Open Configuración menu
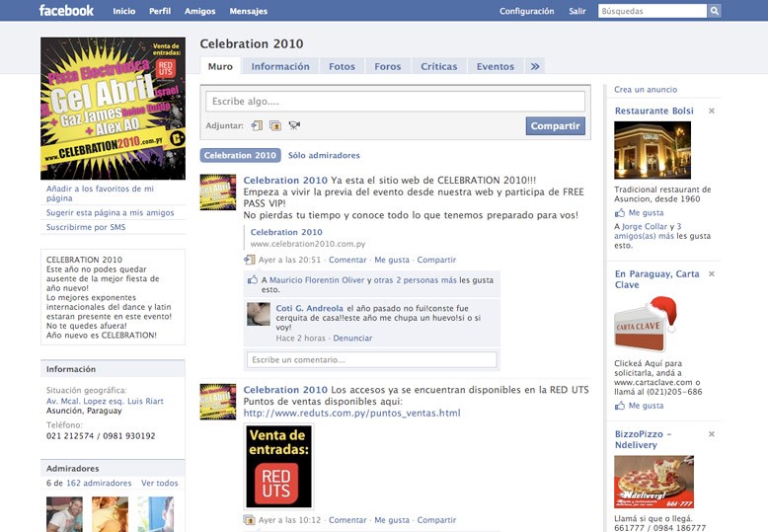This screenshot has height=532, width=768. click(526, 11)
